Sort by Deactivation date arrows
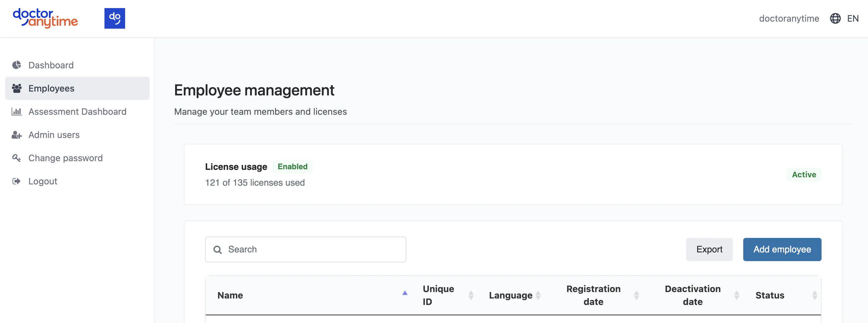Screen dimensions: 868x323 coord(736,295)
